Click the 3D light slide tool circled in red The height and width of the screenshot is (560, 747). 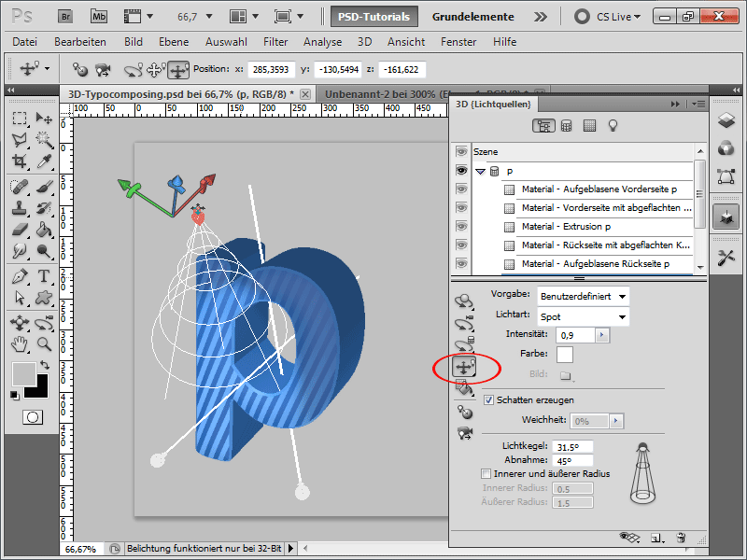(464, 367)
